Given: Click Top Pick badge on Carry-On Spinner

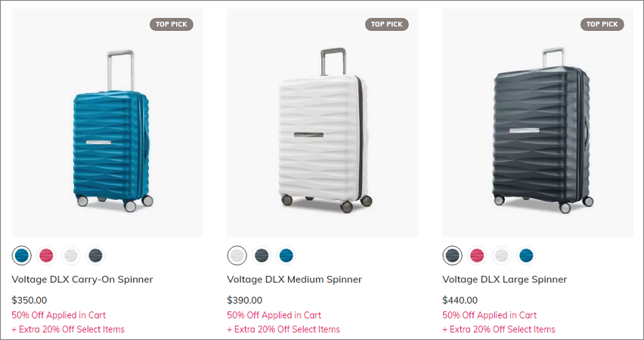Looking at the screenshot, I should pyautogui.click(x=172, y=24).
